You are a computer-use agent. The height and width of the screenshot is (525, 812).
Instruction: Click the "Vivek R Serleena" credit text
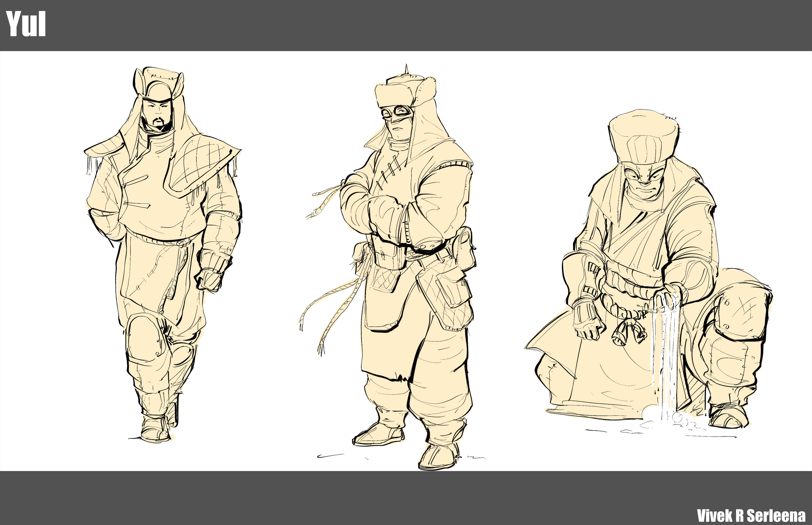coord(751,515)
